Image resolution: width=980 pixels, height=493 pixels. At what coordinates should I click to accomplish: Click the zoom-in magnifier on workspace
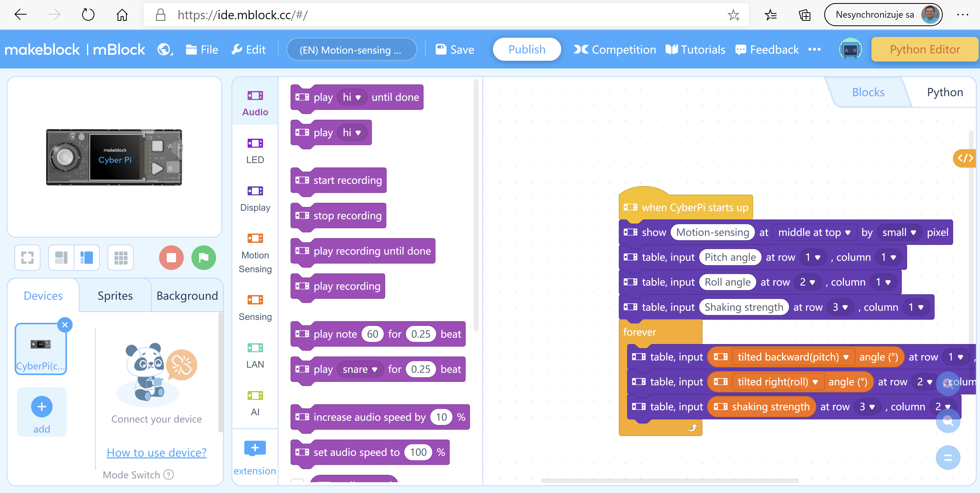(x=948, y=384)
